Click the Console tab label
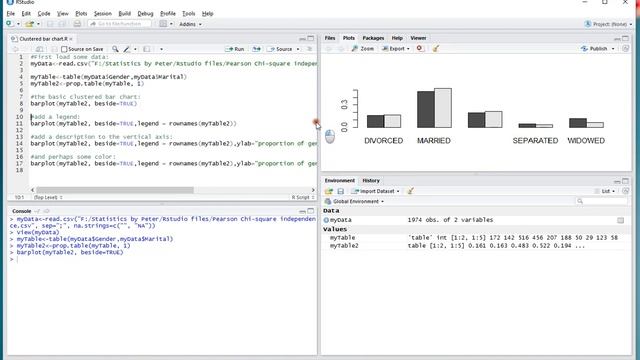The height and width of the screenshot is (360, 640). pyautogui.click(x=22, y=211)
